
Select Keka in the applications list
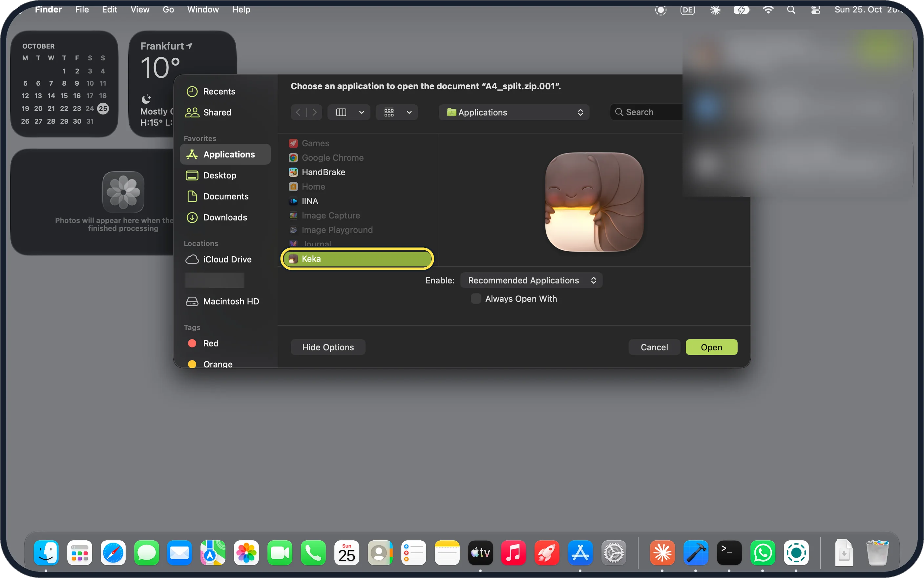[x=357, y=259]
